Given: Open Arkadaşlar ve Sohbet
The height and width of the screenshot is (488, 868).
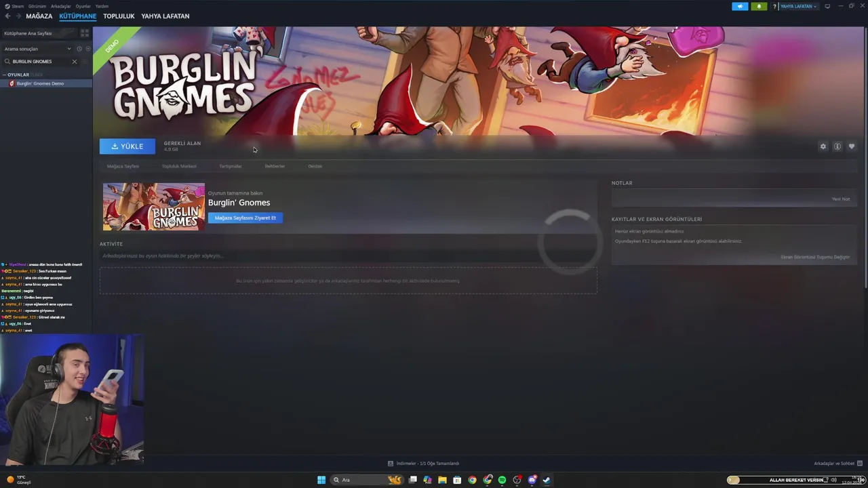Looking at the screenshot, I should [838, 464].
